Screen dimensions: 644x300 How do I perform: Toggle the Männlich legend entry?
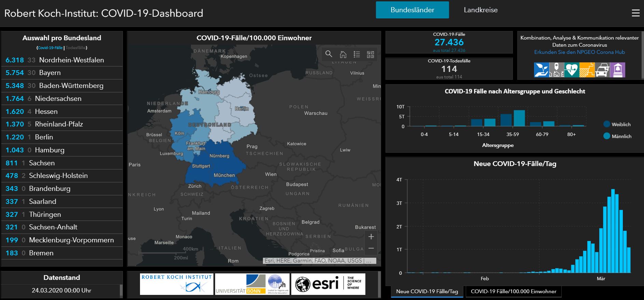617,136
